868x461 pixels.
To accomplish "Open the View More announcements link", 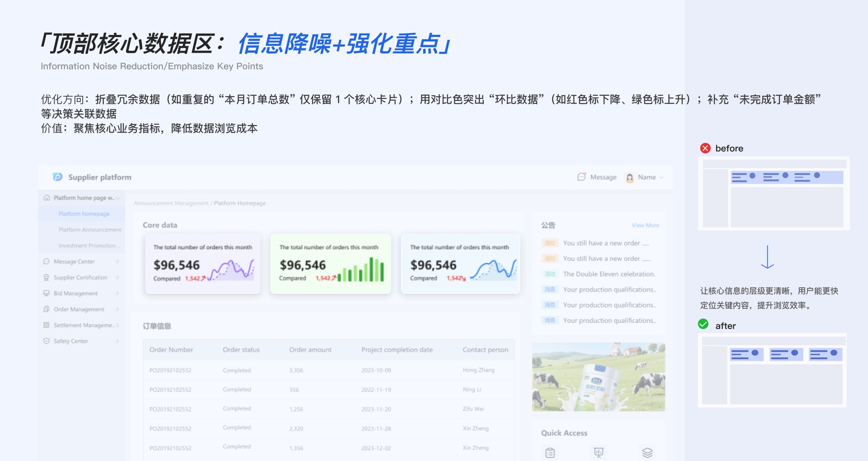I will pos(646,225).
